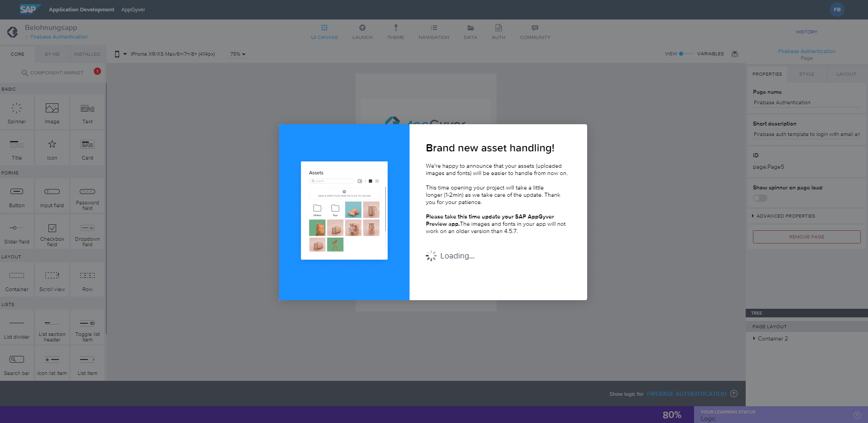Open the Navigation settings
The width and height of the screenshot is (868, 423).
(434, 32)
